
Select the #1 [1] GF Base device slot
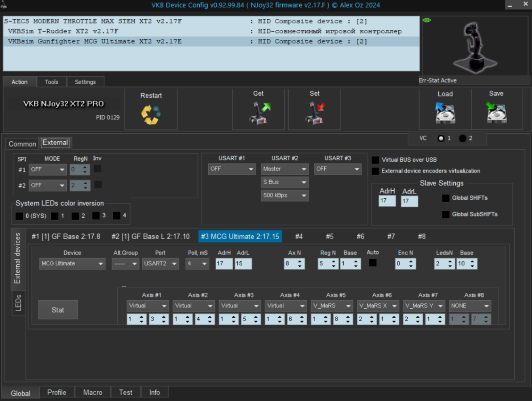66,237
